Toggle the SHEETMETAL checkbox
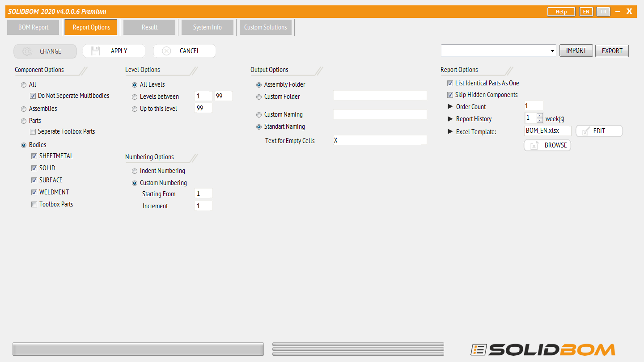Screen dimensions: 644x362 pos(34,156)
